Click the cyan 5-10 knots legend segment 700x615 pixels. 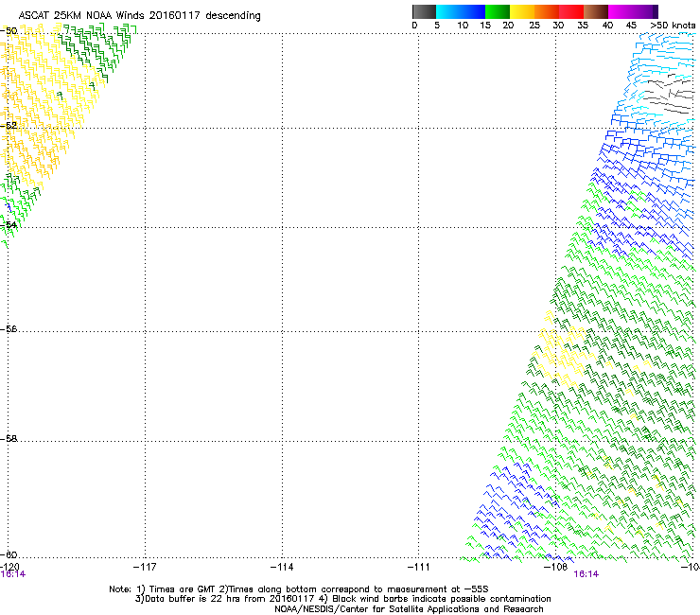click(x=448, y=11)
